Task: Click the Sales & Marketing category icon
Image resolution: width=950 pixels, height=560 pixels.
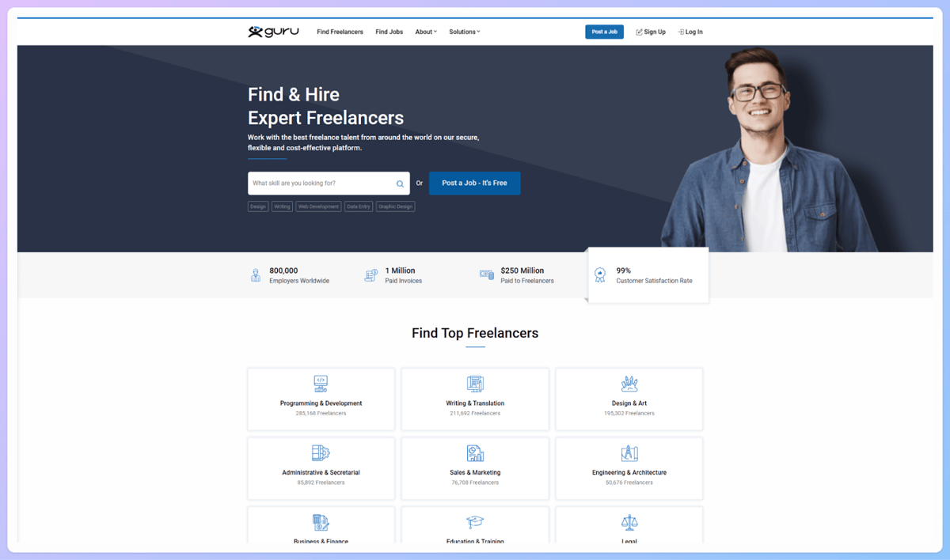Action: (x=475, y=453)
